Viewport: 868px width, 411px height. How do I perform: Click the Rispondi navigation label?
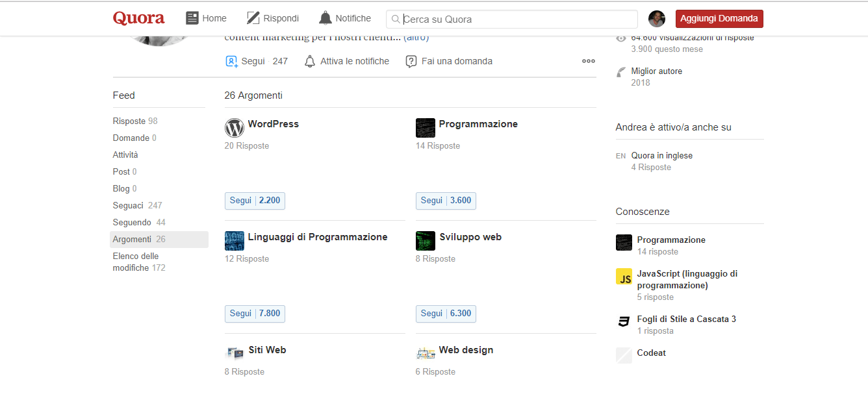click(x=281, y=19)
